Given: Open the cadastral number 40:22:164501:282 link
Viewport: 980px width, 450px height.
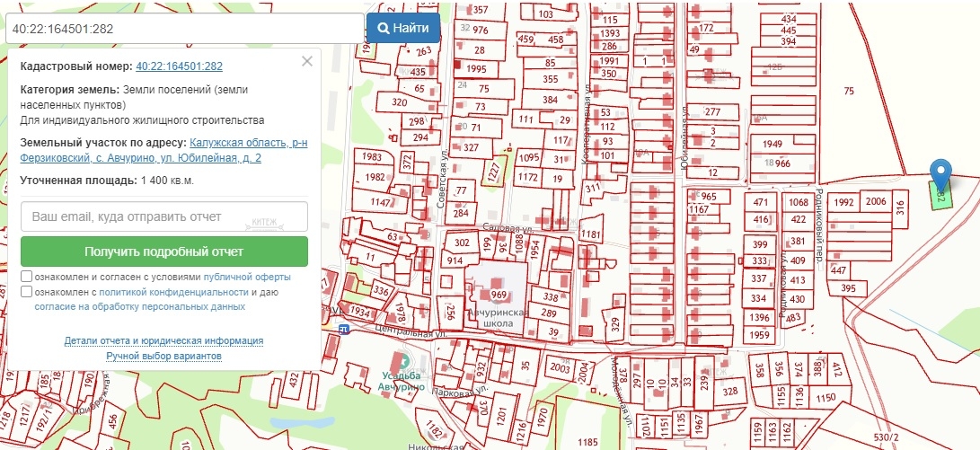Looking at the screenshot, I should point(179,66).
